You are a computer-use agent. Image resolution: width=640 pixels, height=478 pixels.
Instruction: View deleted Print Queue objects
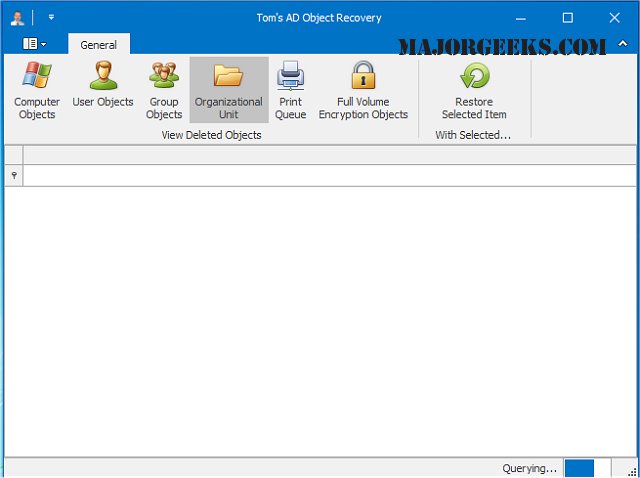click(x=290, y=90)
